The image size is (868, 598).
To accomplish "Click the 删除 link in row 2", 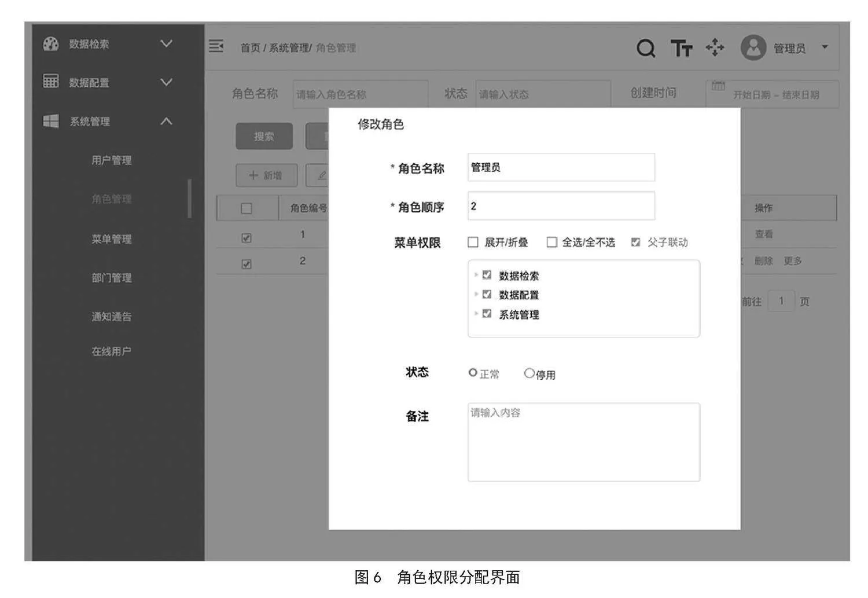I will (x=764, y=261).
